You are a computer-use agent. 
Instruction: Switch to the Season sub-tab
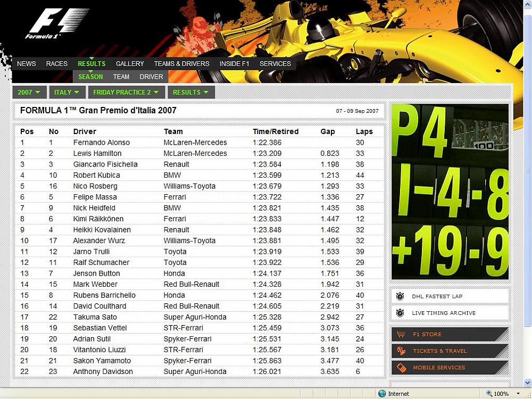90,77
